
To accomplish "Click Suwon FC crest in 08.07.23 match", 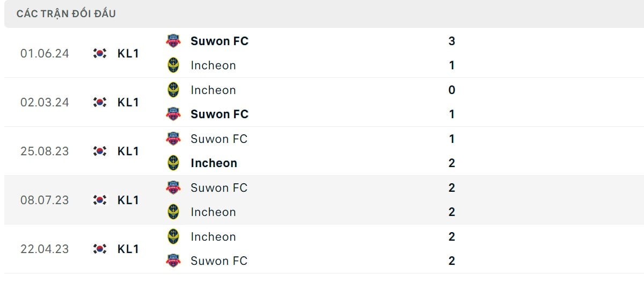I will [x=173, y=188].
